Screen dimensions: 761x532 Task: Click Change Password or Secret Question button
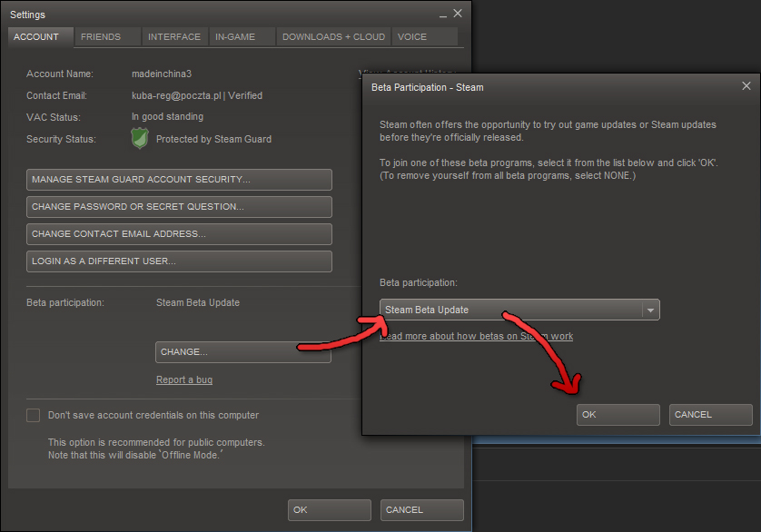[x=179, y=207]
